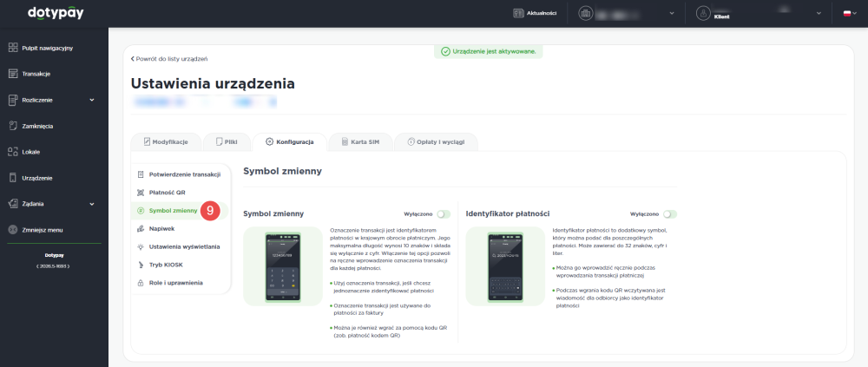Click the Pliki tab file icon
This screenshot has height=367, width=868.
click(220, 141)
